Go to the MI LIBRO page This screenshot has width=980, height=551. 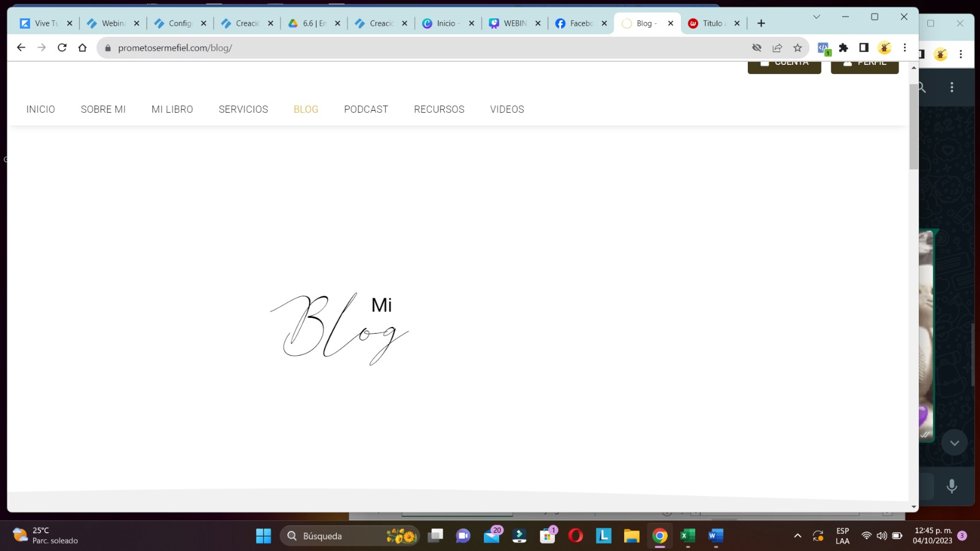172,110
